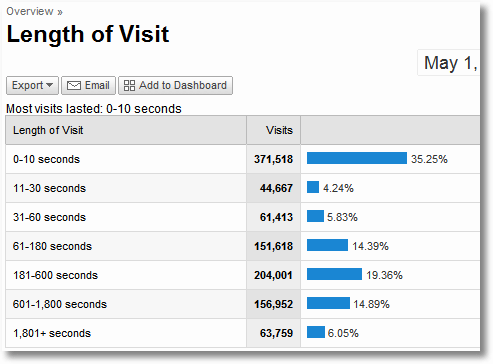Select the 601-1,800 seconds row label
493x364 pixels.
click(60, 304)
